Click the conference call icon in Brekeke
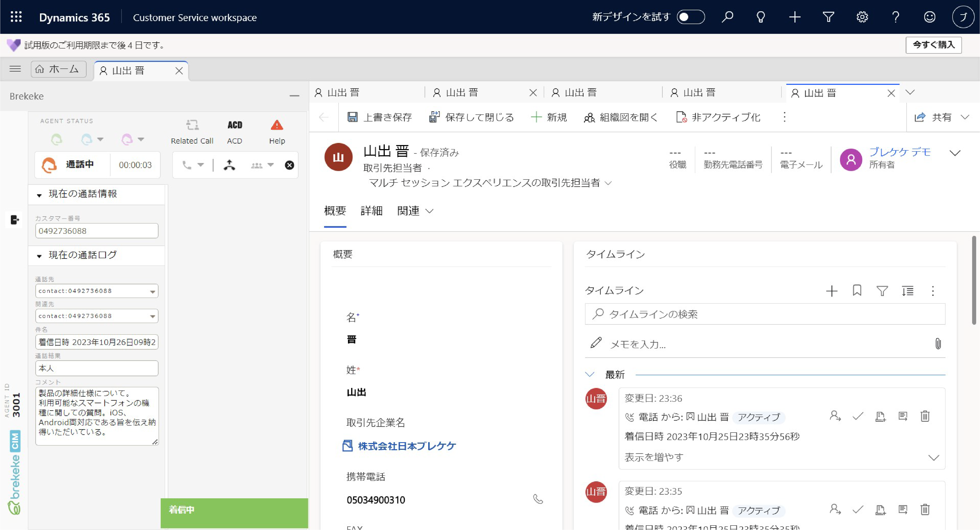 click(259, 164)
